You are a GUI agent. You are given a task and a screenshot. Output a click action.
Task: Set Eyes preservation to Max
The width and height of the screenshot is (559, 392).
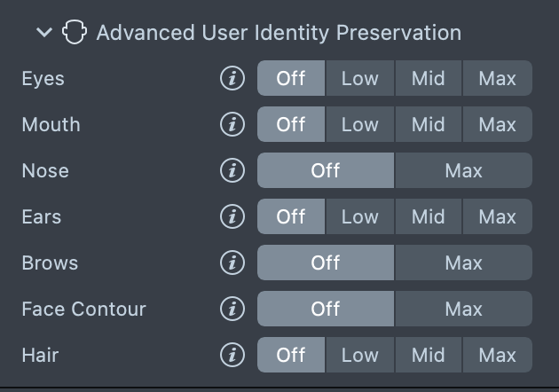[x=497, y=78]
